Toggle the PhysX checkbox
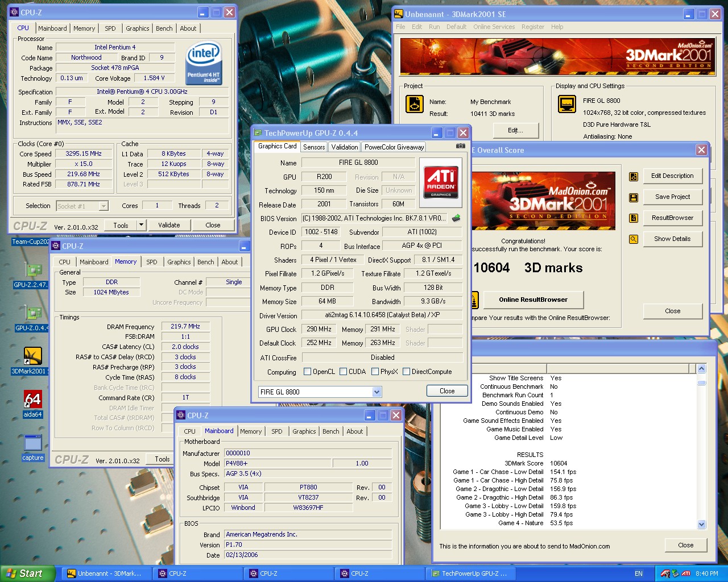728x582 pixels. pyautogui.click(x=375, y=372)
